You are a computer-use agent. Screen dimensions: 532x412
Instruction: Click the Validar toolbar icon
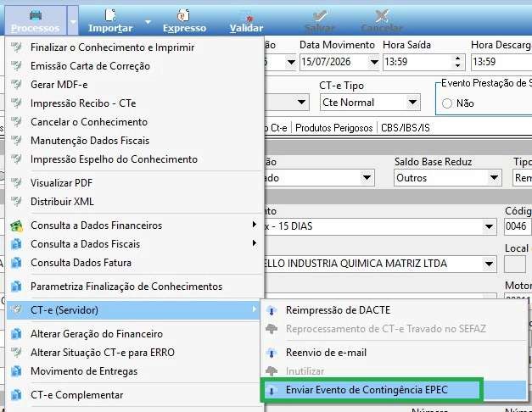pos(247,17)
